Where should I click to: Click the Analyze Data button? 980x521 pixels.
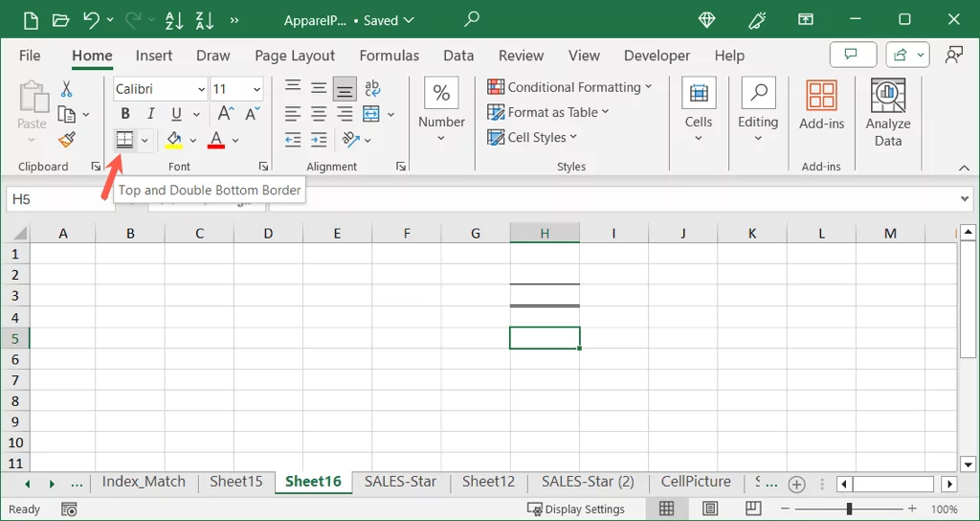click(888, 113)
